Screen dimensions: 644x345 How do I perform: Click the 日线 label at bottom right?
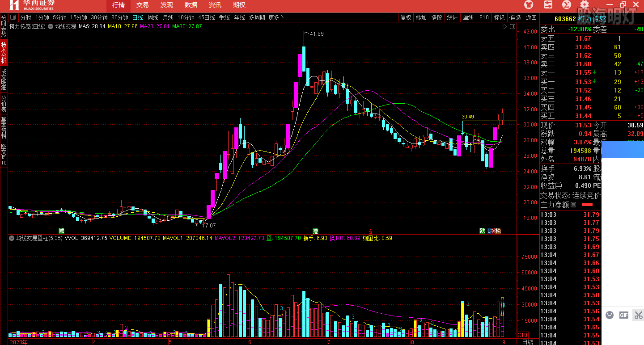[528, 342]
